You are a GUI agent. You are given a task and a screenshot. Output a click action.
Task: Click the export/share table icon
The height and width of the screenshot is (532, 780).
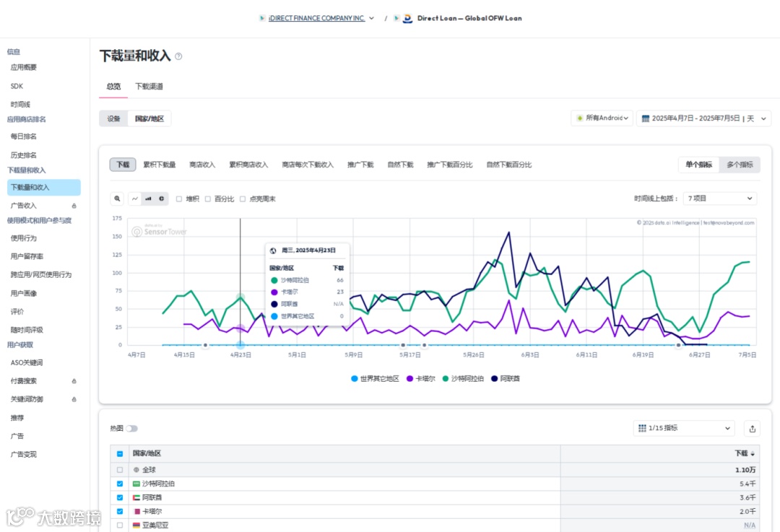(752, 429)
